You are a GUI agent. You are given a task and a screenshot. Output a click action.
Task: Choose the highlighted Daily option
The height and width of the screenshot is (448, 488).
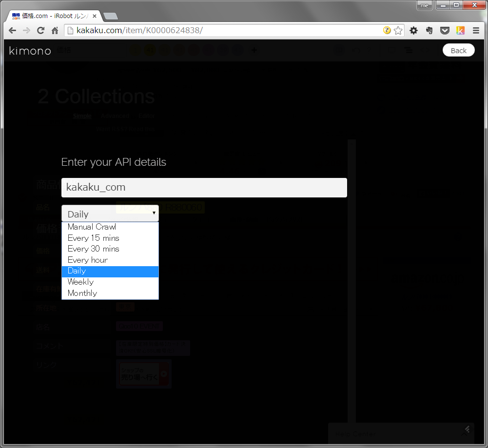pos(110,272)
